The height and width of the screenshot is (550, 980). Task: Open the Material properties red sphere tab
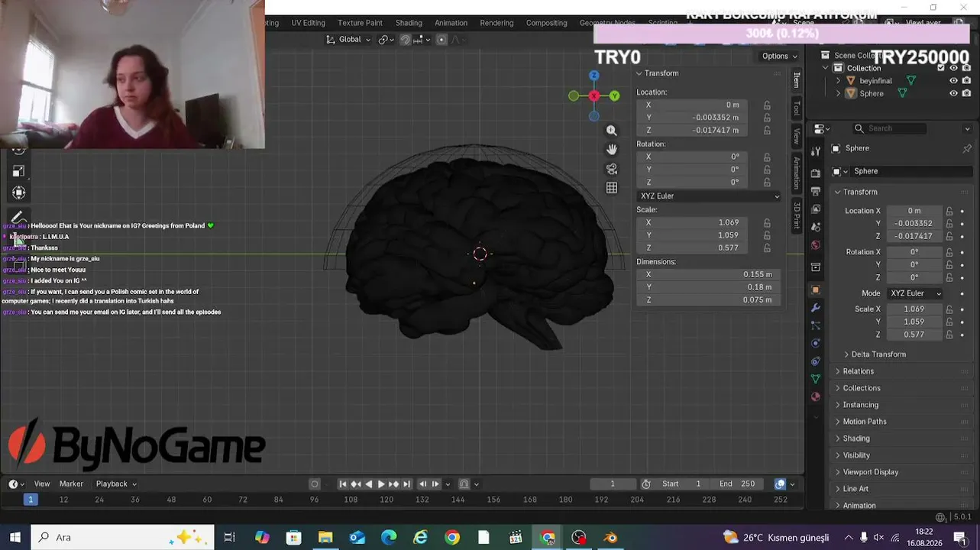[x=816, y=396]
